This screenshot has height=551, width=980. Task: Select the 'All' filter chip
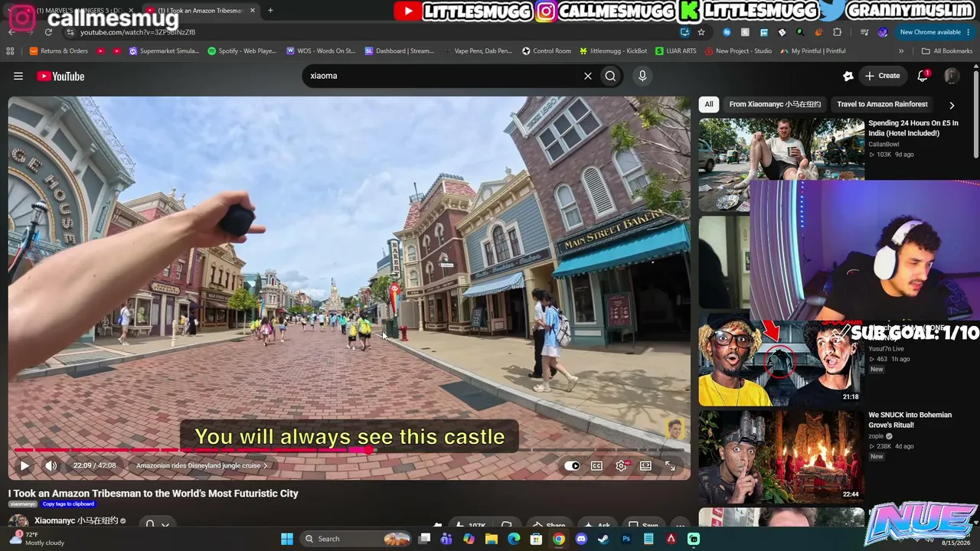pyautogui.click(x=709, y=104)
